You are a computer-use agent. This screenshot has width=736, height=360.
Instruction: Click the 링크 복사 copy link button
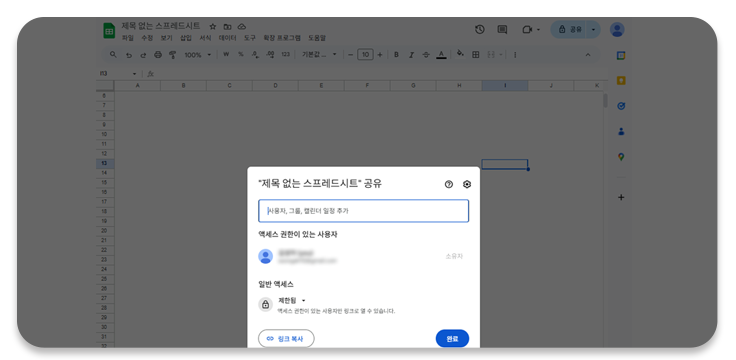coord(286,338)
